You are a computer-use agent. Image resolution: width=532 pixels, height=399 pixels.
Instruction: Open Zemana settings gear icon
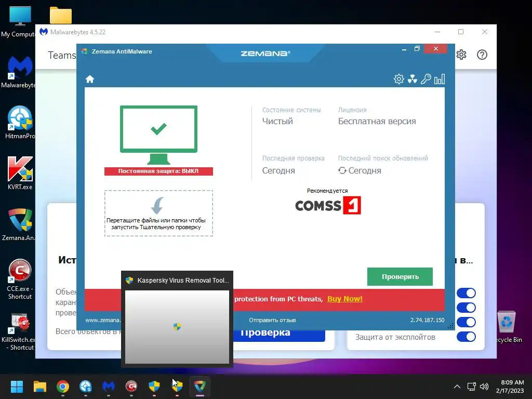pos(398,79)
